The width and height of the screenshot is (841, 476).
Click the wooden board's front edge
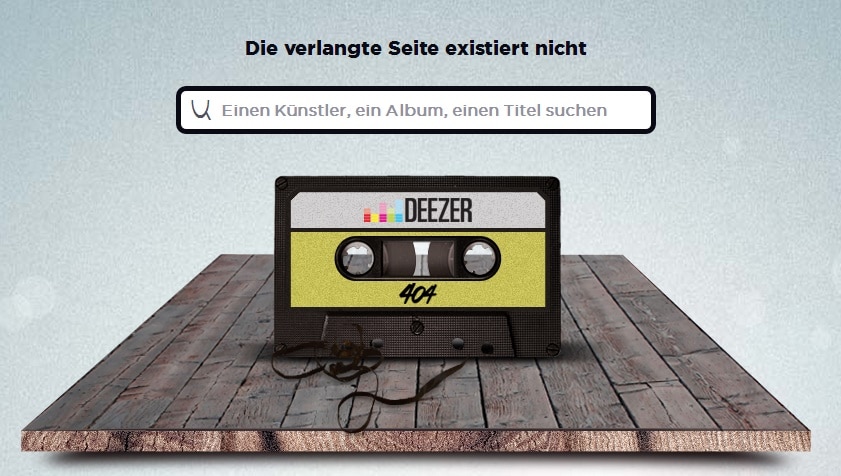click(416, 441)
